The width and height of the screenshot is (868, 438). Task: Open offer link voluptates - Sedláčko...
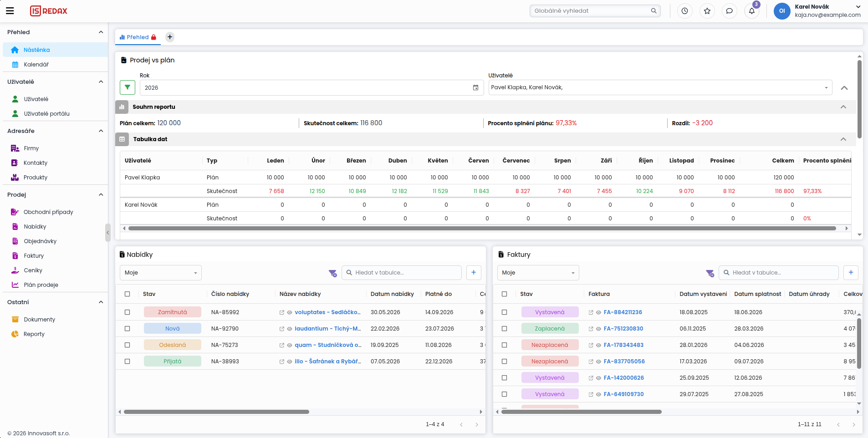coord(327,312)
